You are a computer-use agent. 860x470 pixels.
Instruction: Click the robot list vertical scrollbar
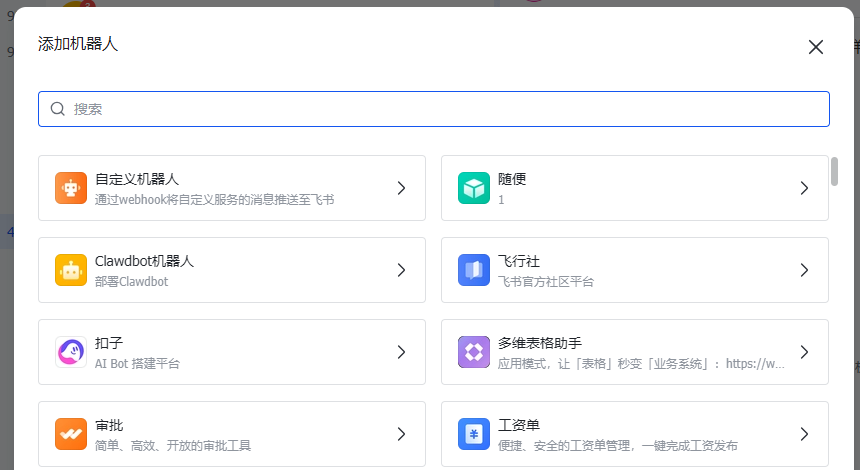pyautogui.click(x=834, y=172)
